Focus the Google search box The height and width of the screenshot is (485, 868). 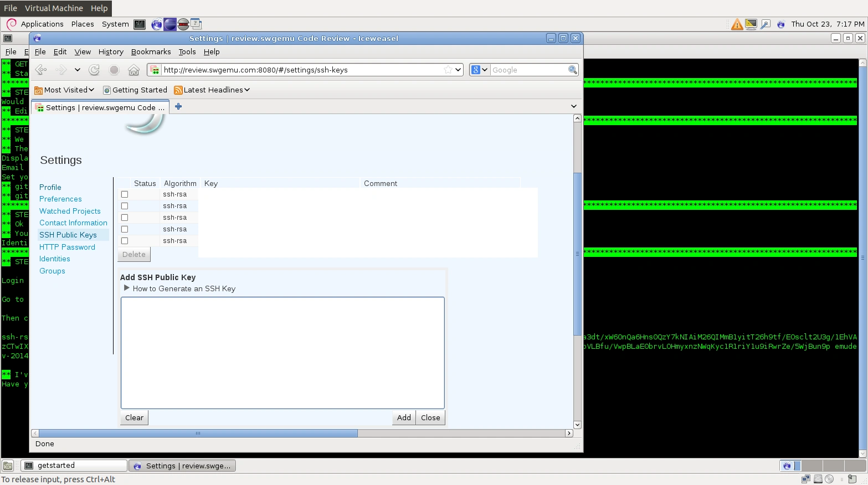coord(528,70)
